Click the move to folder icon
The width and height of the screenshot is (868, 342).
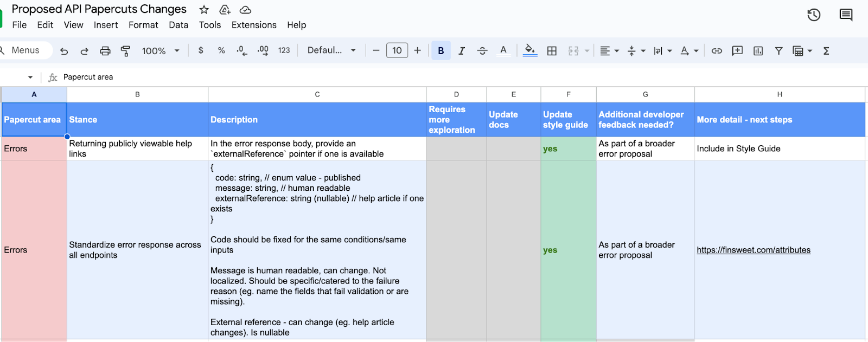coord(225,10)
